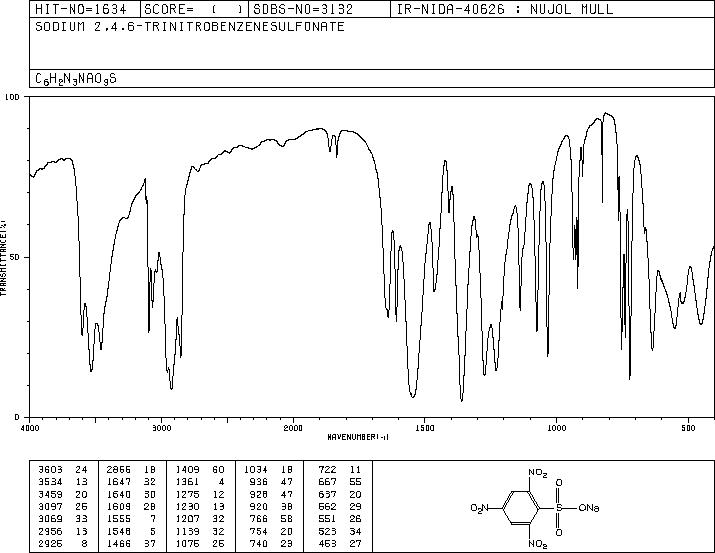Select peak entry 2866 in the table
The width and height of the screenshot is (715, 553).
131,470
